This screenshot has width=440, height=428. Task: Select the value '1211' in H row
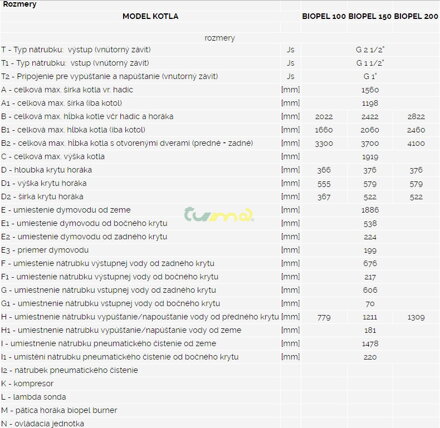370,317
